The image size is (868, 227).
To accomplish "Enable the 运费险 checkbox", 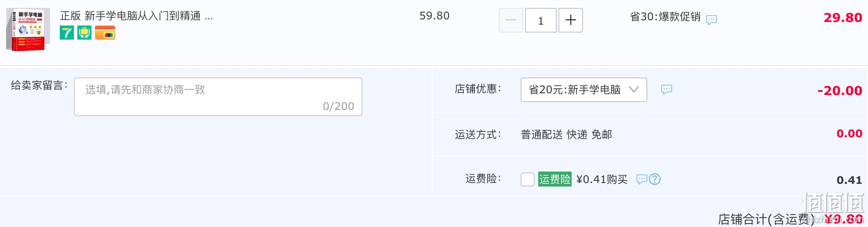I will pyautogui.click(x=528, y=179).
